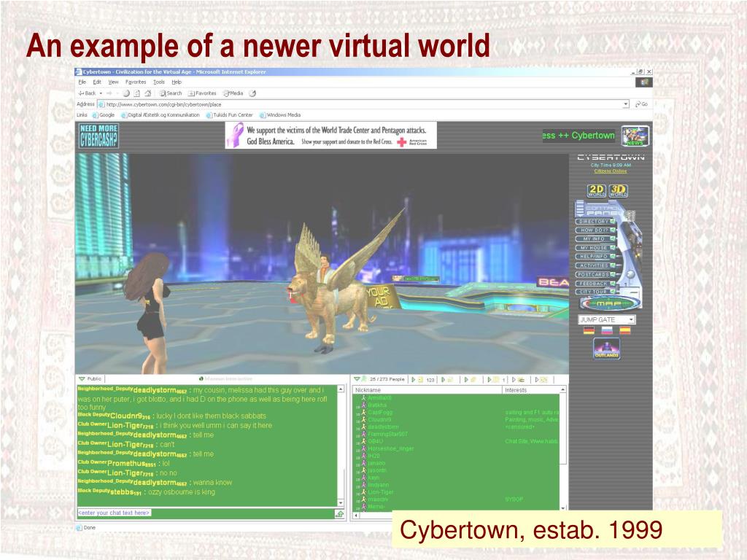This screenshot has width=747, height=560.
Task: Select the German flag language
Action: 589,330
